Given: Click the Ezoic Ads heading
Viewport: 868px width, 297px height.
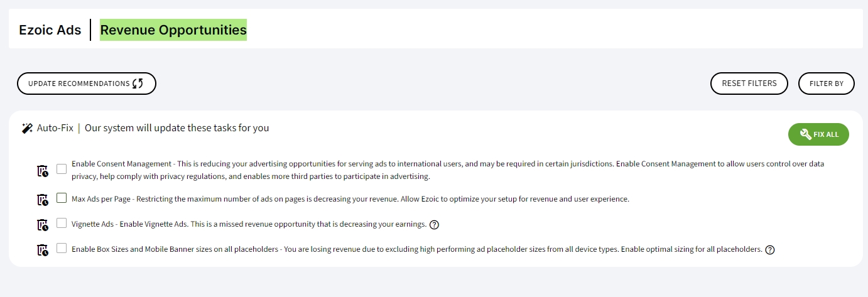Looking at the screenshot, I should [50, 30].
